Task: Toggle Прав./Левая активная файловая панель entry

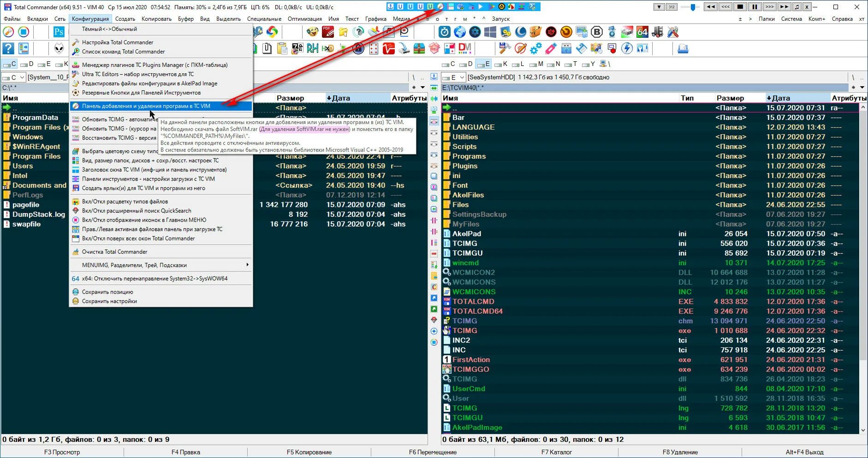Action: pos(161,229)
